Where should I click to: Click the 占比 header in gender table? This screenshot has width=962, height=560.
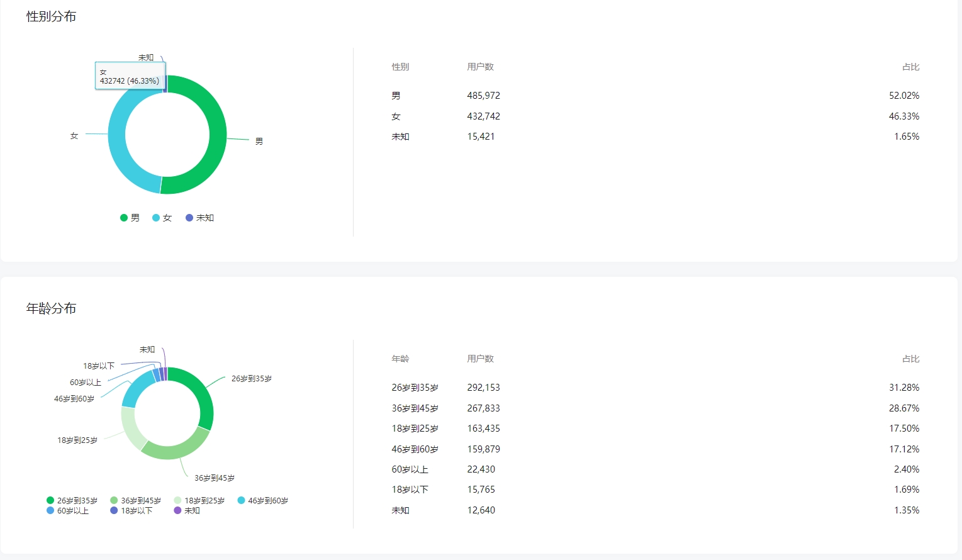point(910,67)
